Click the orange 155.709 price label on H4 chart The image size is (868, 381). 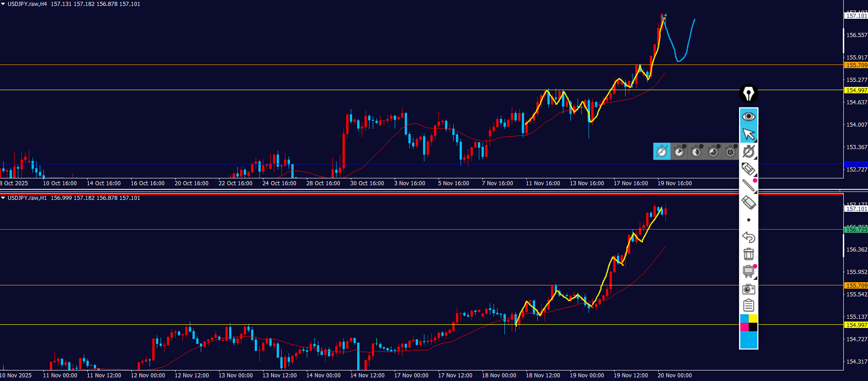[x=856, y=65]
